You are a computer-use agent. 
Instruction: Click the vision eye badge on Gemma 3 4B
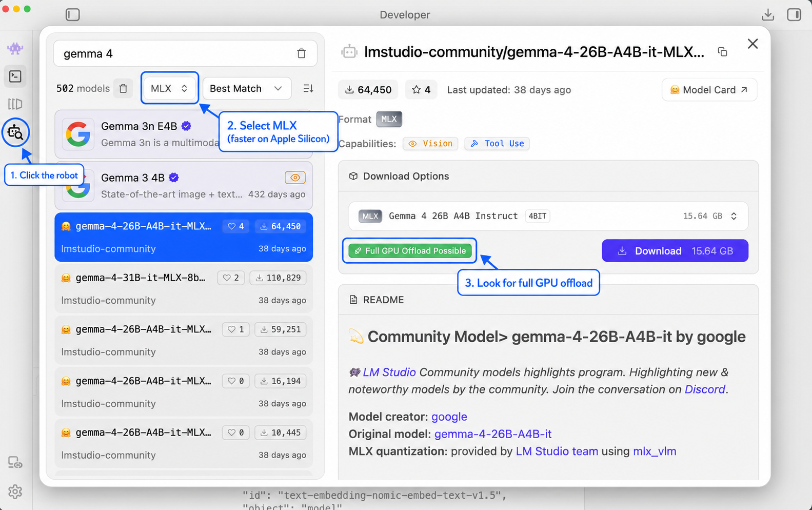click(x=295, y=178)
